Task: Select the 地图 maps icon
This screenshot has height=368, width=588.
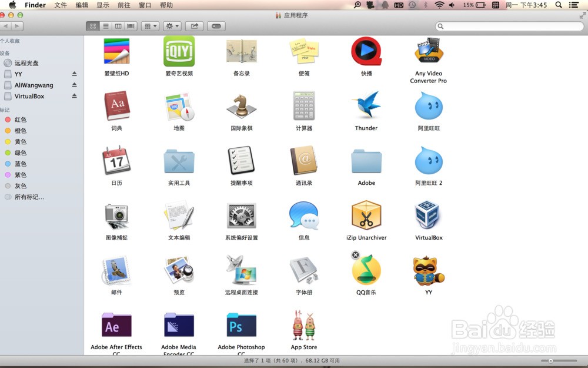Action: coord(179,106)
